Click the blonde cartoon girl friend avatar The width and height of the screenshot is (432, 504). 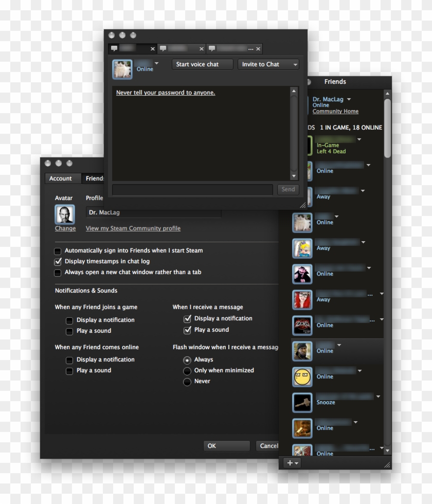(302, 248)
